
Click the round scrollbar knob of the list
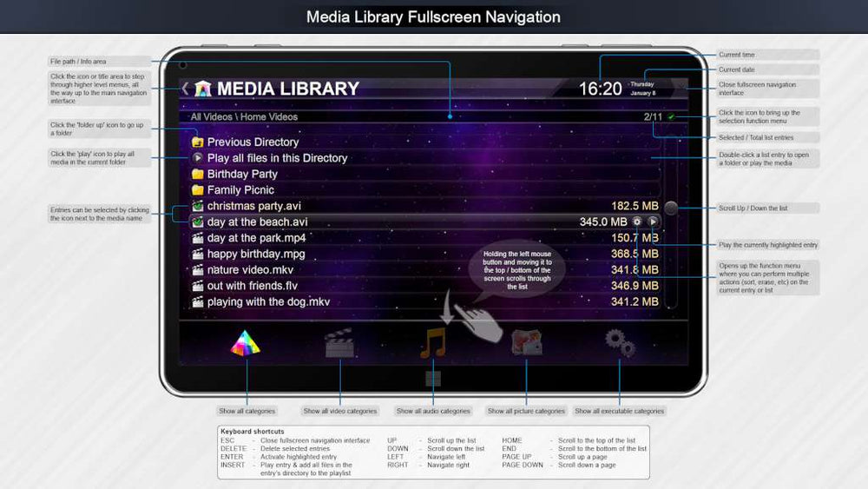pos(671,208)
